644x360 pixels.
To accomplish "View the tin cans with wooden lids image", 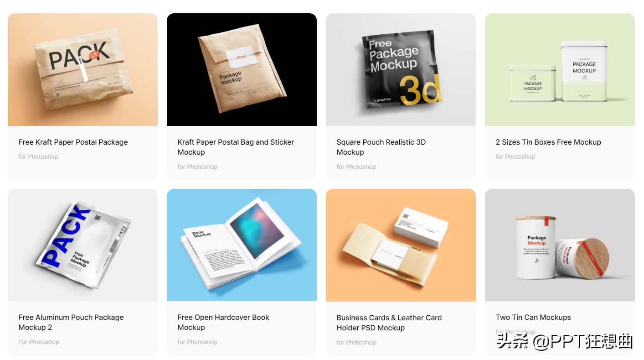I will click(560, 245).
